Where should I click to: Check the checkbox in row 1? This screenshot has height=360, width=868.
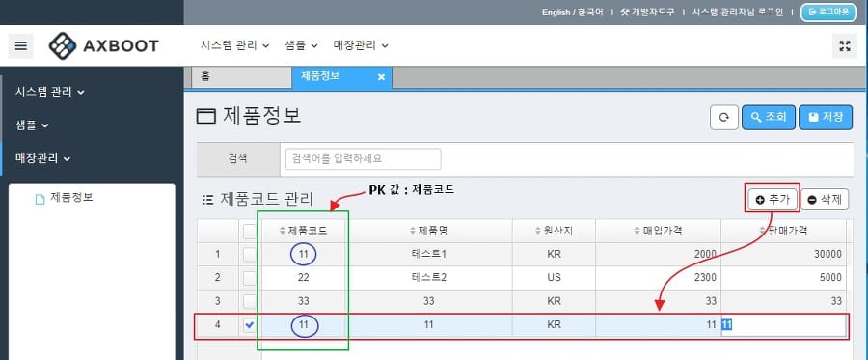(x=250, y=255)
